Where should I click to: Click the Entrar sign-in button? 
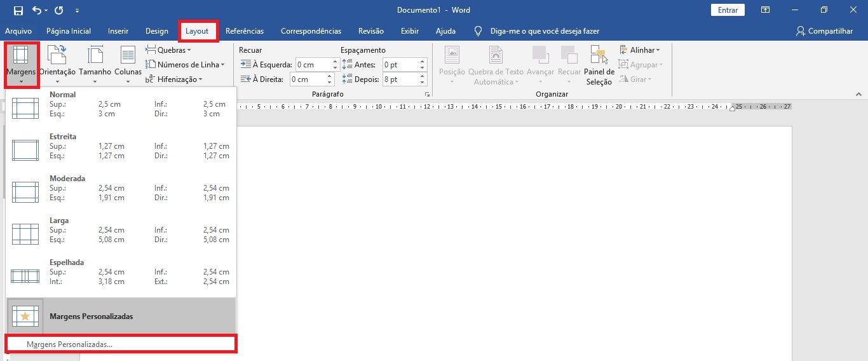pyautogui.click(x=728, y=10)
